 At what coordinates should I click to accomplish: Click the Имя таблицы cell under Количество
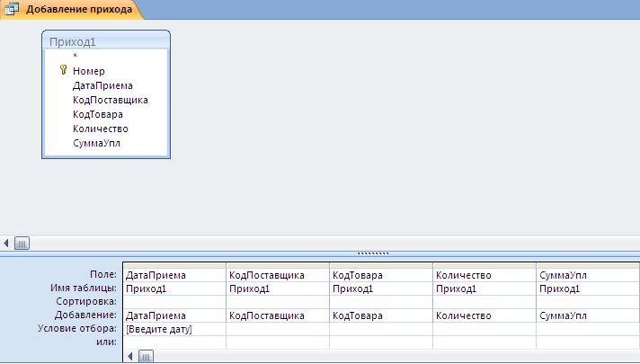click(484, 289)
